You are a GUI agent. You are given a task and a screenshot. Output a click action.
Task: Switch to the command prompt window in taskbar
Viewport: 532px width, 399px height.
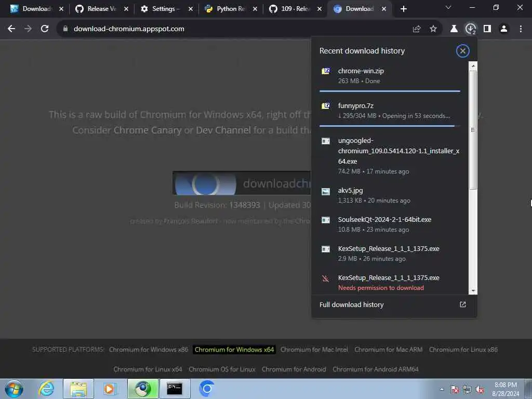pyautogui.click(x=175, y=389)
